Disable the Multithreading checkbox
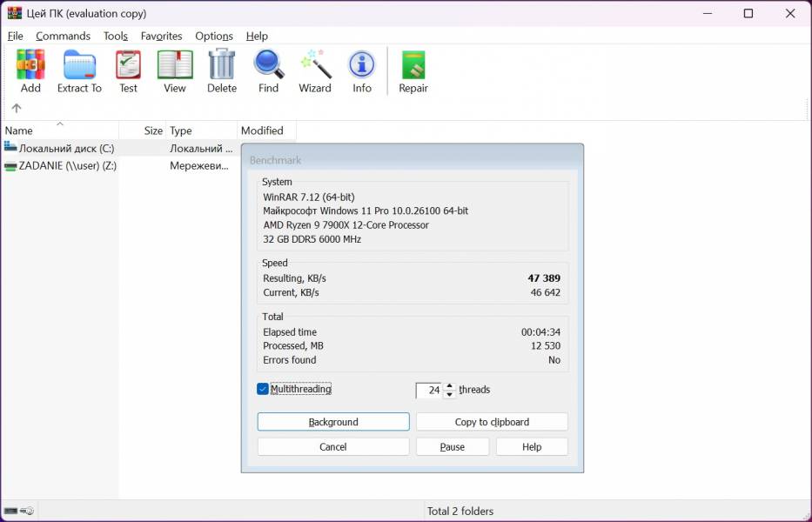Image resolution: width=812 pixels, height=522 pixels. tap(263, 389)
